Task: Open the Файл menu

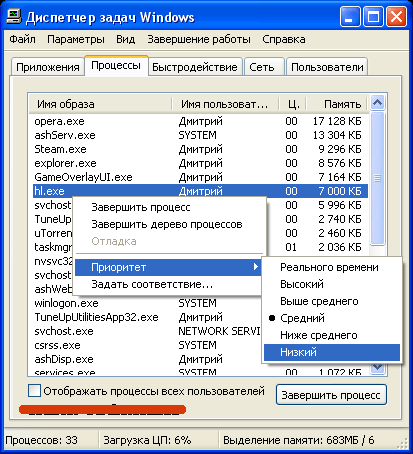Action: (x=22, y=39)
